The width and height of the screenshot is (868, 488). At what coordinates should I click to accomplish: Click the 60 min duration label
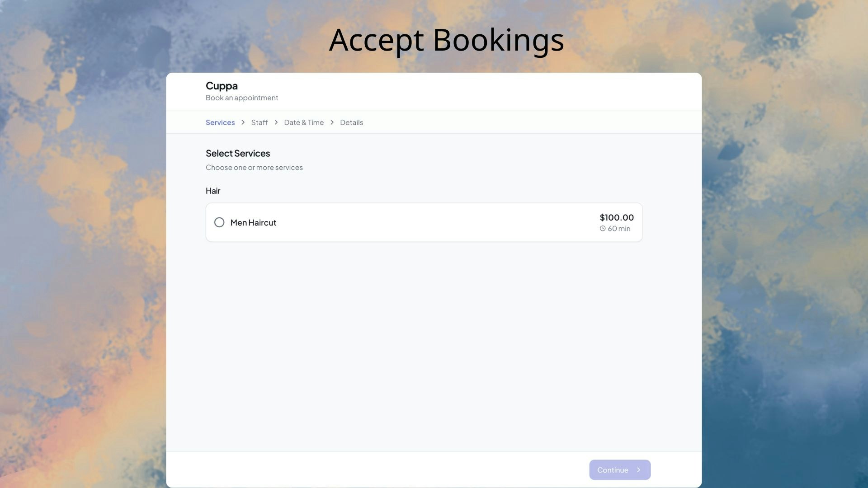click(618, 229)
